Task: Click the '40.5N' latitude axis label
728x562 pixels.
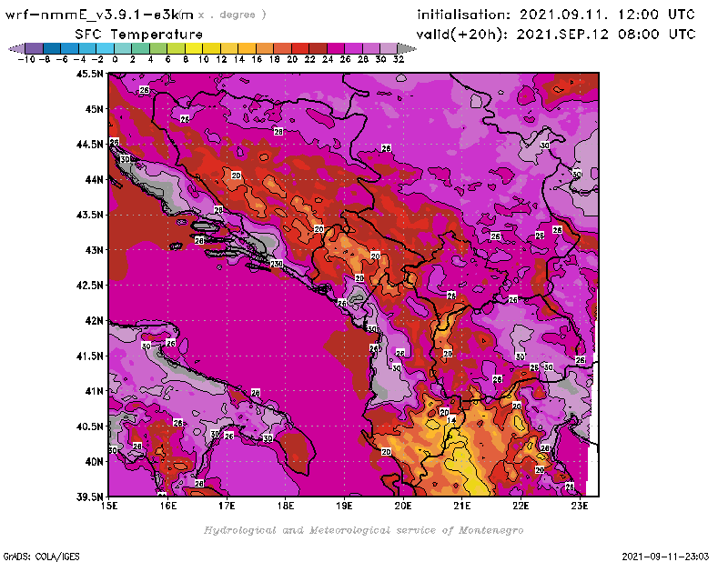Action: [89, 426]
